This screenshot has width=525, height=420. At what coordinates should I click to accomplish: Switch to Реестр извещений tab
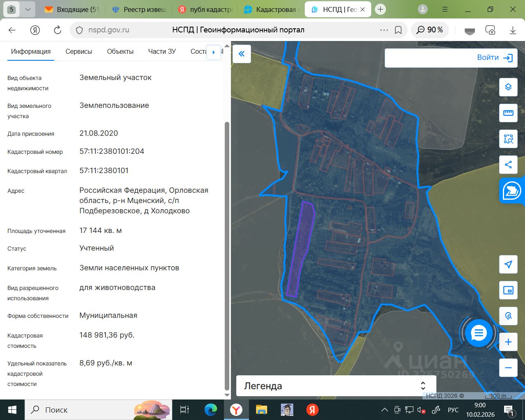pos(139,9)
